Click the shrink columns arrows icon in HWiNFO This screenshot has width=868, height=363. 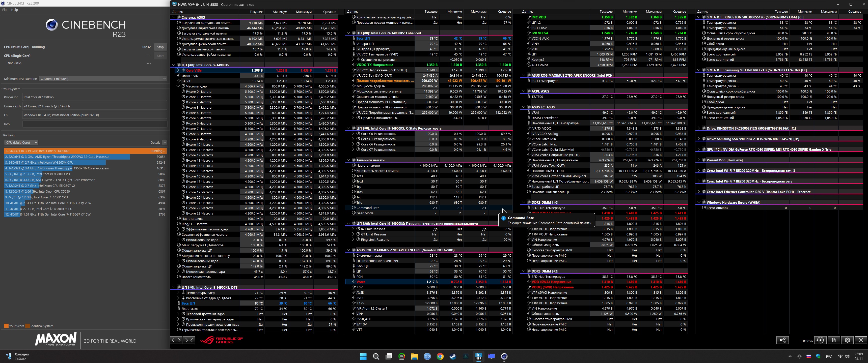pos(189,340)
